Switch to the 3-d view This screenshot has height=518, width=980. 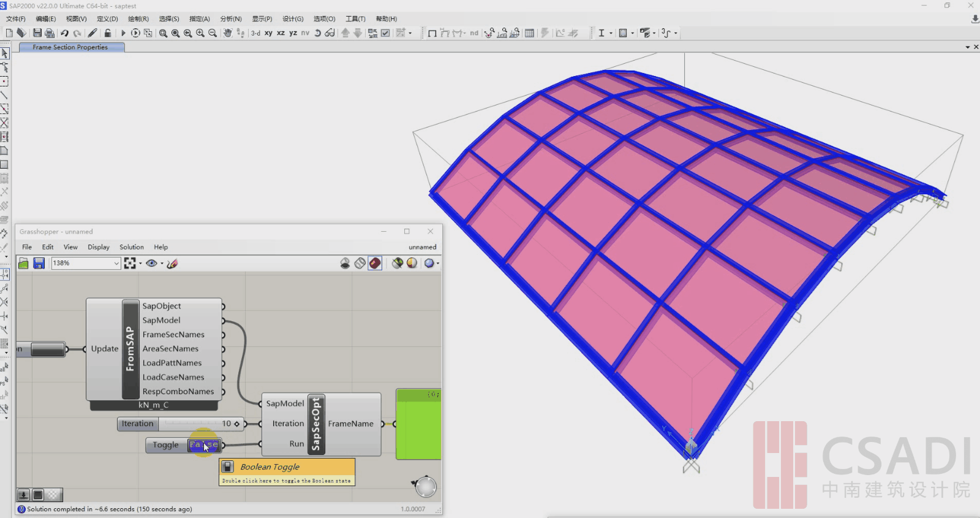pos(255,33)
